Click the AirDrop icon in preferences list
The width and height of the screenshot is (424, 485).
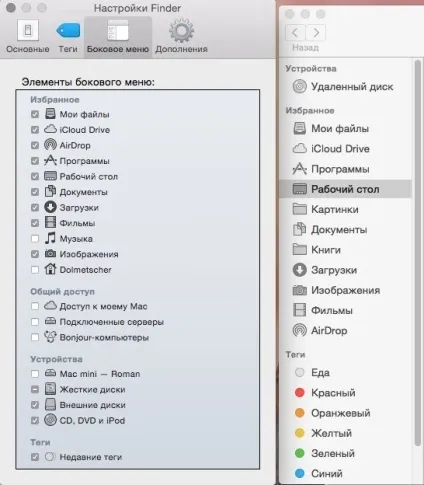click(x=50, y=145)
